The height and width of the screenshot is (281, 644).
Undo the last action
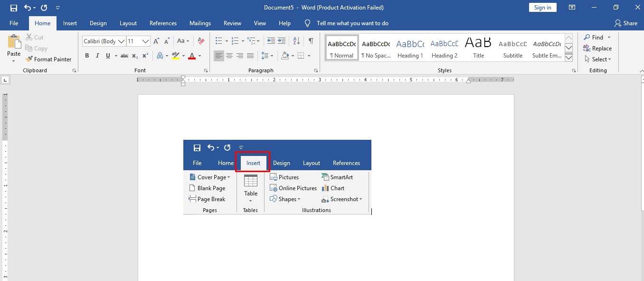point(28,8)
